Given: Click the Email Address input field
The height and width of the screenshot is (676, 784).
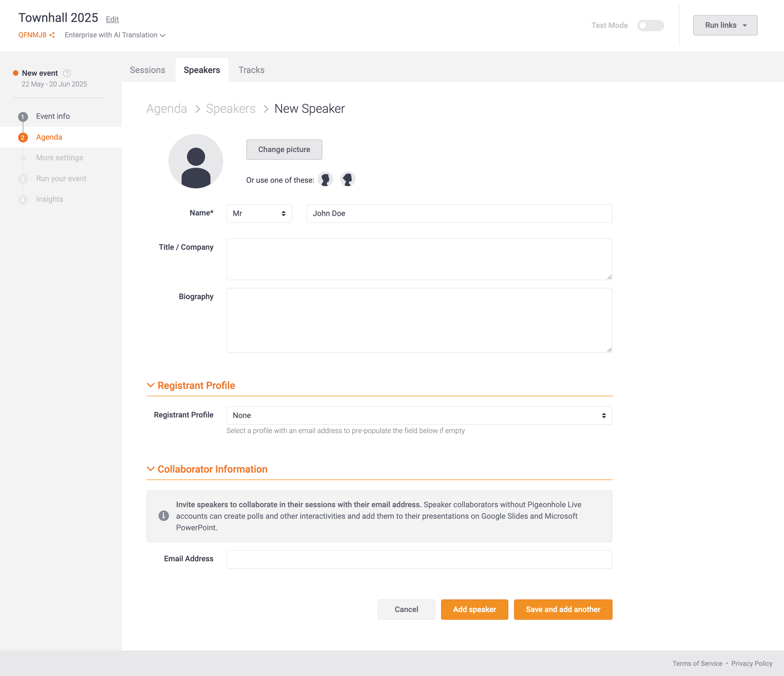Looking at the screenshot, I should [x=419, y=559].
